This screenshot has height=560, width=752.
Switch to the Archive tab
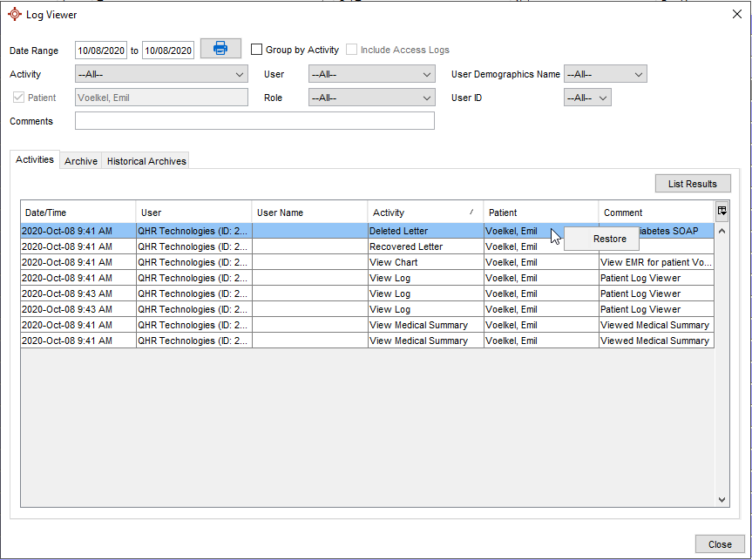pyautogui.click(x=81, y=161)
